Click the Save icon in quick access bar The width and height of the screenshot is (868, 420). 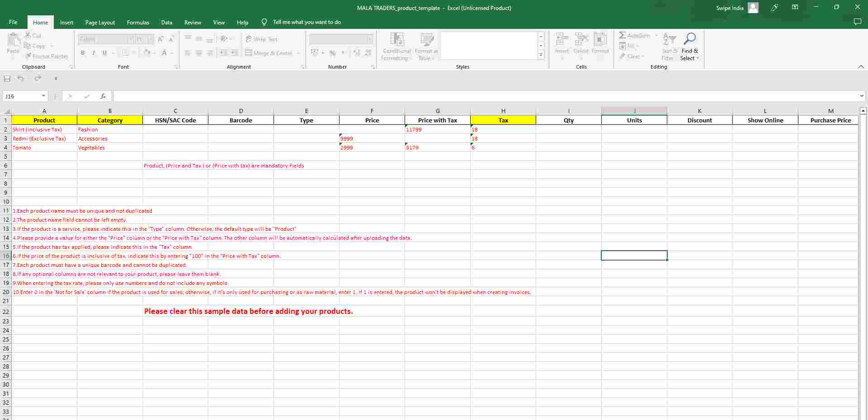(7, 79)
